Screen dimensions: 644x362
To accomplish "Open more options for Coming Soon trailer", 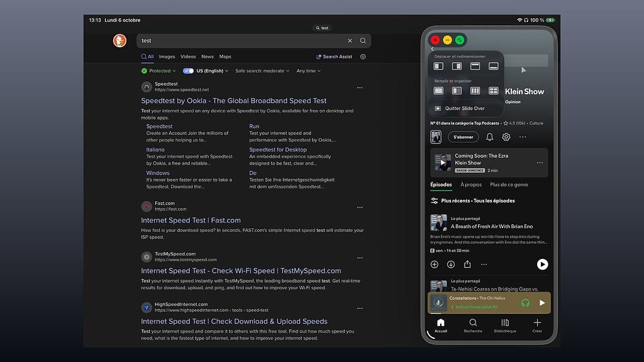I will point(540,163).
